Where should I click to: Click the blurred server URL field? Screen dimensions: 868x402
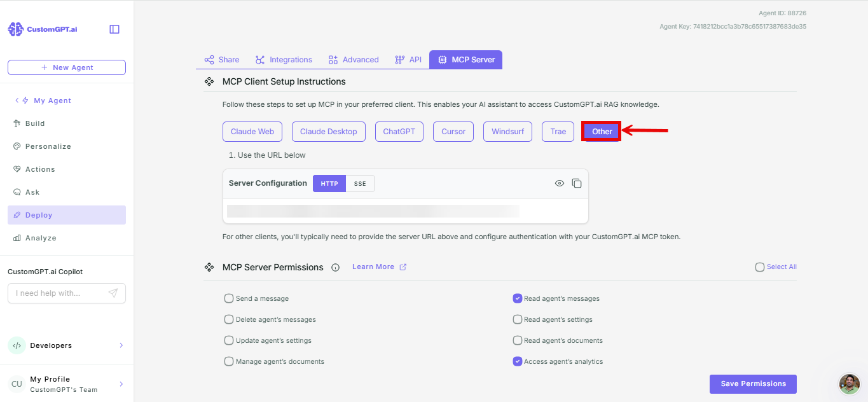click(x=373, y=211)
